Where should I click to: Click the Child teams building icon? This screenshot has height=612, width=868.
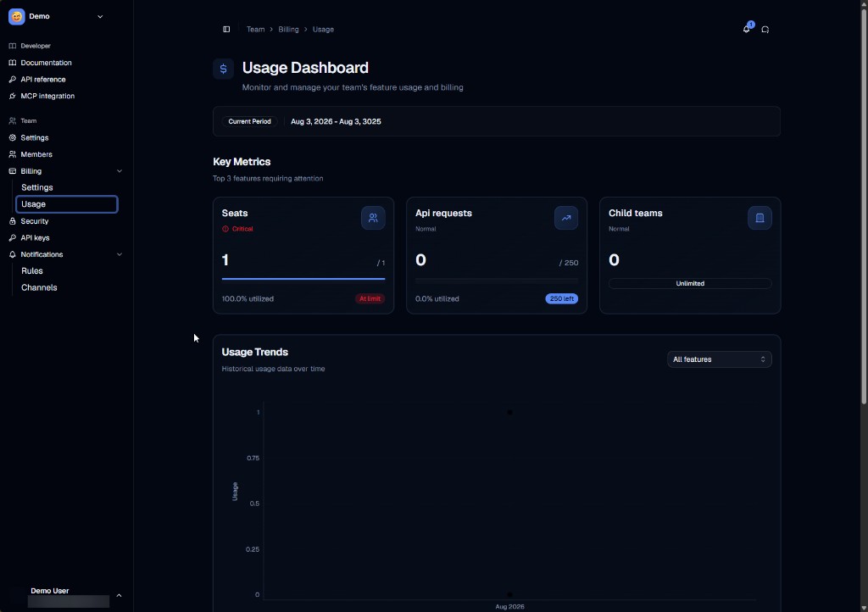click(x=759, y=218)
